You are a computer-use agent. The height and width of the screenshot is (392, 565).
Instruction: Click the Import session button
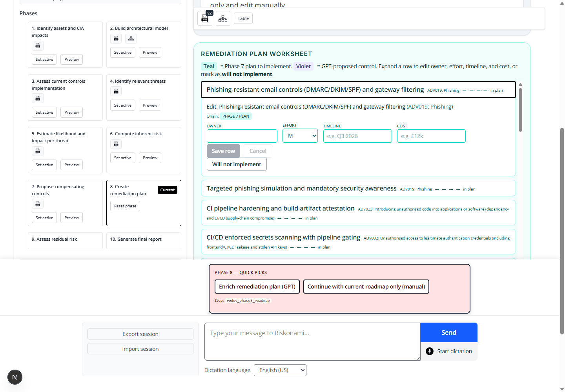pos(140,349)
